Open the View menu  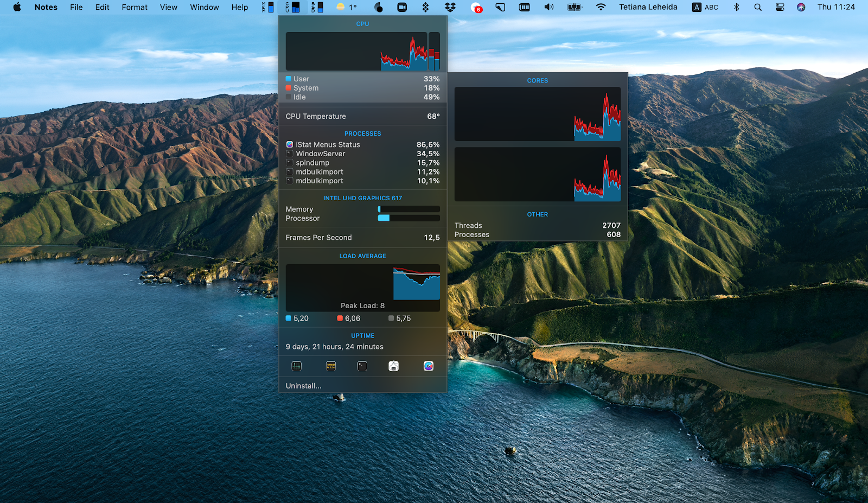pyautogui.click(x=169, y=7)
